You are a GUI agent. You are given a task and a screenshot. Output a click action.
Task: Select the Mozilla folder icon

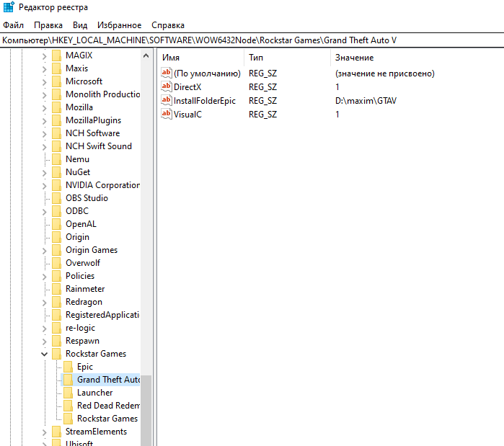[x=56, y=107]
